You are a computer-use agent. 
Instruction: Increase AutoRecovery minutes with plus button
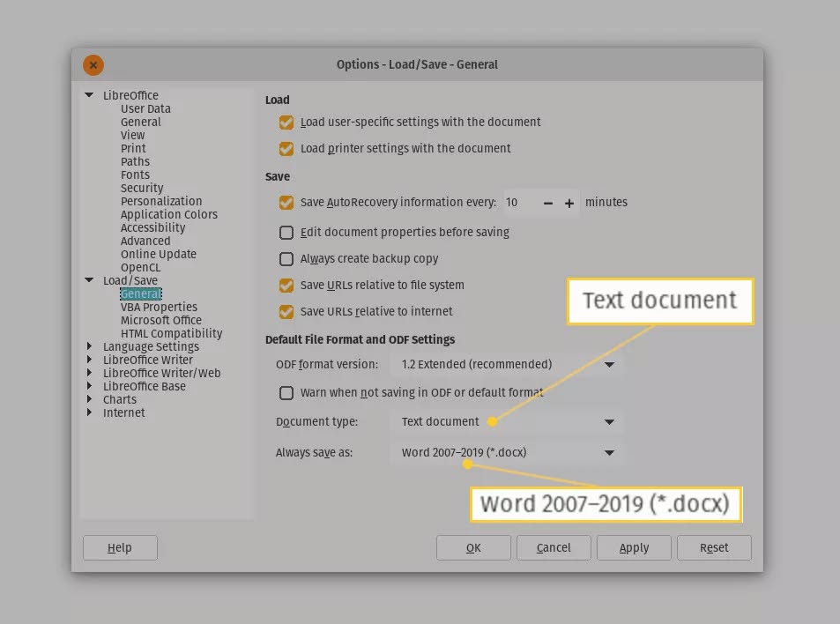[x=569, y=203]
